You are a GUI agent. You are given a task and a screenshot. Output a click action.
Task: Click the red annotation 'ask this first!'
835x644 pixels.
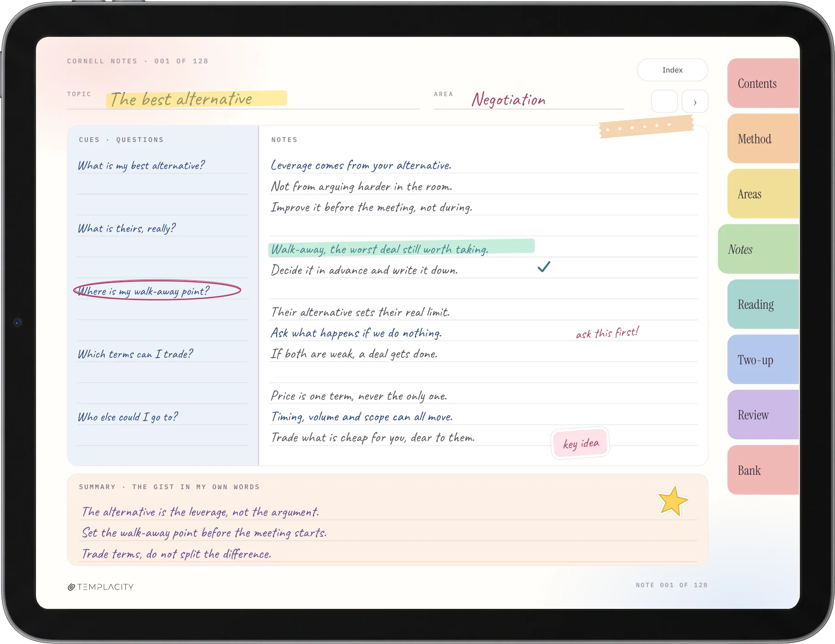coord(607,333)
